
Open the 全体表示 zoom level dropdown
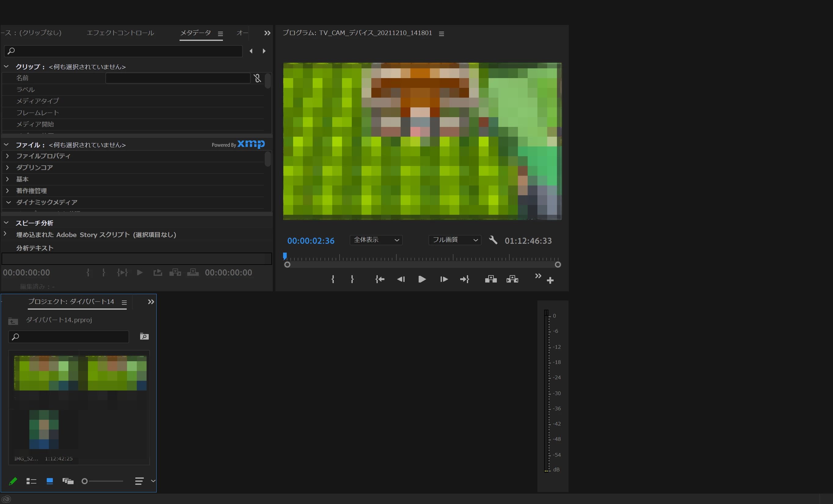(x=376, y=240)
